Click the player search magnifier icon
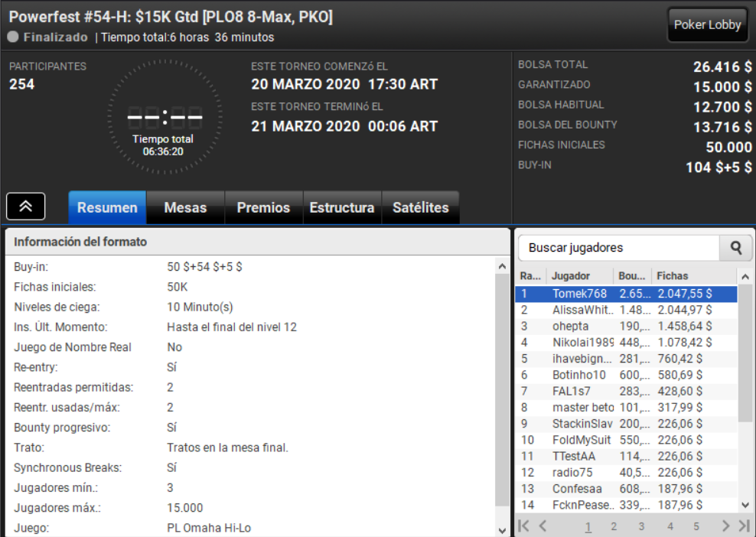Viewport: 756px width, 537px height. (735, 248)
